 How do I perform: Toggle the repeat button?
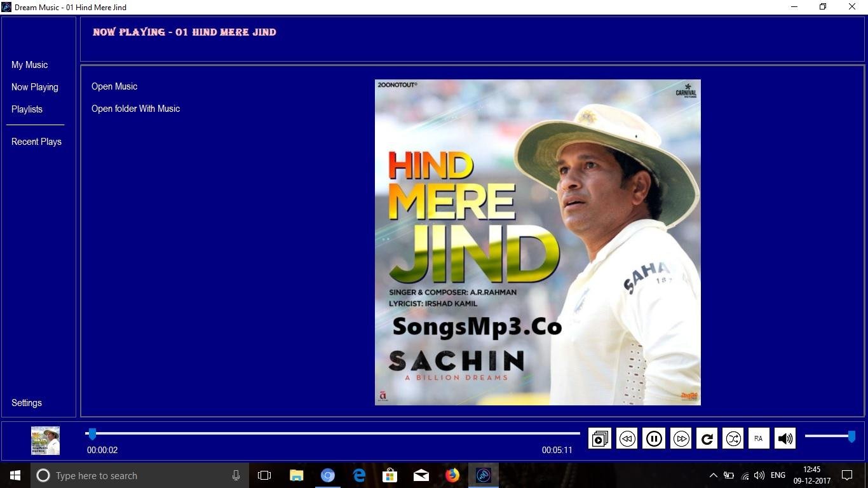[707, 438]
